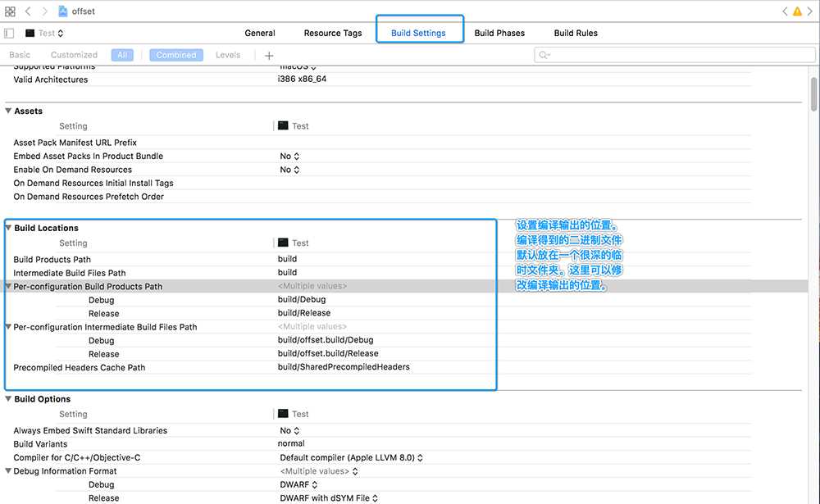Open Enable On Demand Resources No popup
This screenshot has width=820, height=504.
pyautogui.click(x=289, y=170)
